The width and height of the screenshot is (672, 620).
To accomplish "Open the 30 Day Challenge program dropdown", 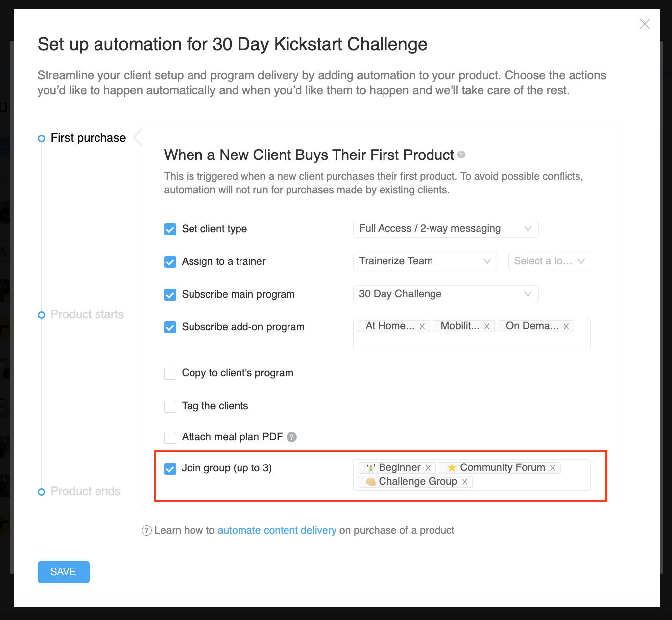I will [445, 294].
